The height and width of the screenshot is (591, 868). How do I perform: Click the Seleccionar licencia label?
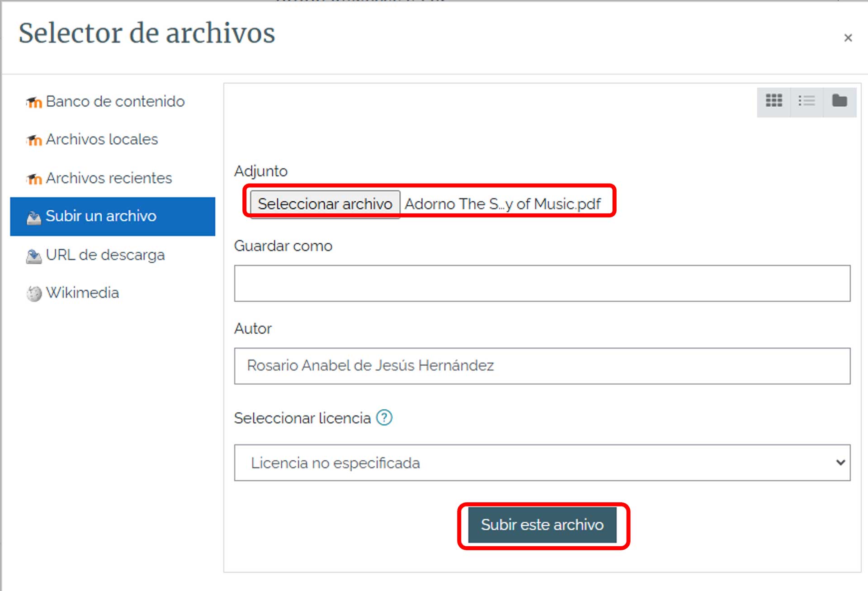(x=302, y=418)
